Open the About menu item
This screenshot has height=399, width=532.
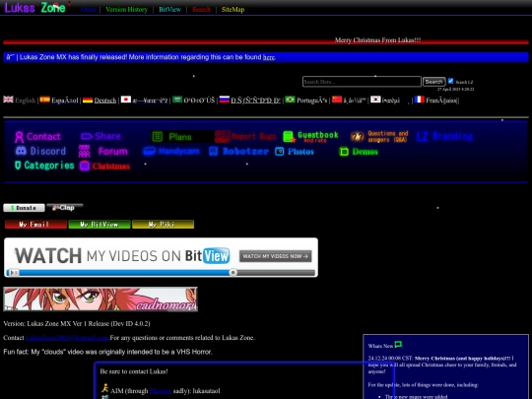tap(88, 10)
